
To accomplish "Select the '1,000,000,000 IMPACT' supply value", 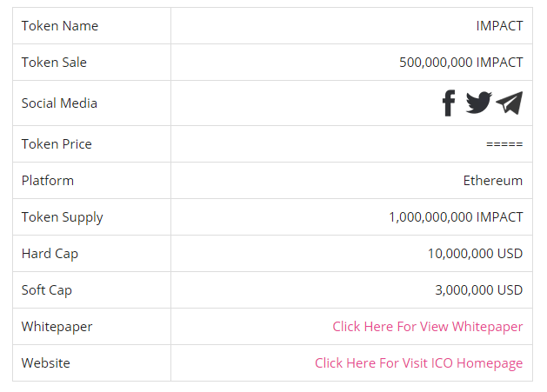I will click(x=456, y=217).
